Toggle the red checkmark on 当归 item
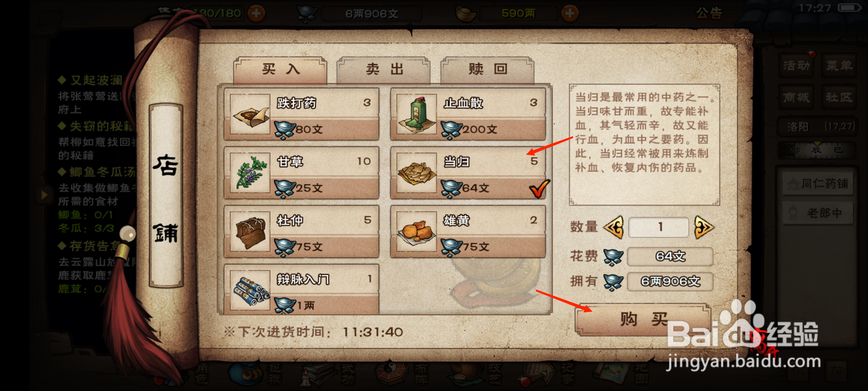This screenshot has height=391, width=868. (x=539, y=188)
